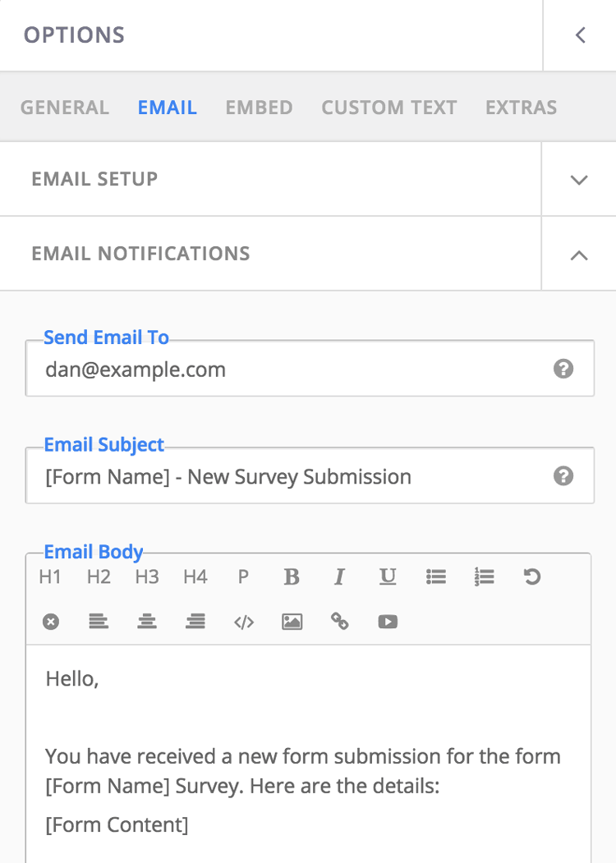Center align the email text

click(147, 622)
